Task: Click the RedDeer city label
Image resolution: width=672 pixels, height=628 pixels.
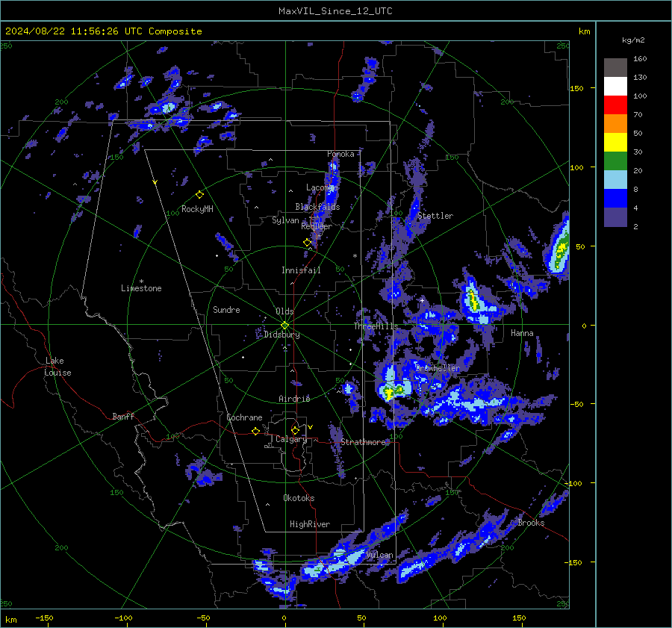Action: point(317,226)
